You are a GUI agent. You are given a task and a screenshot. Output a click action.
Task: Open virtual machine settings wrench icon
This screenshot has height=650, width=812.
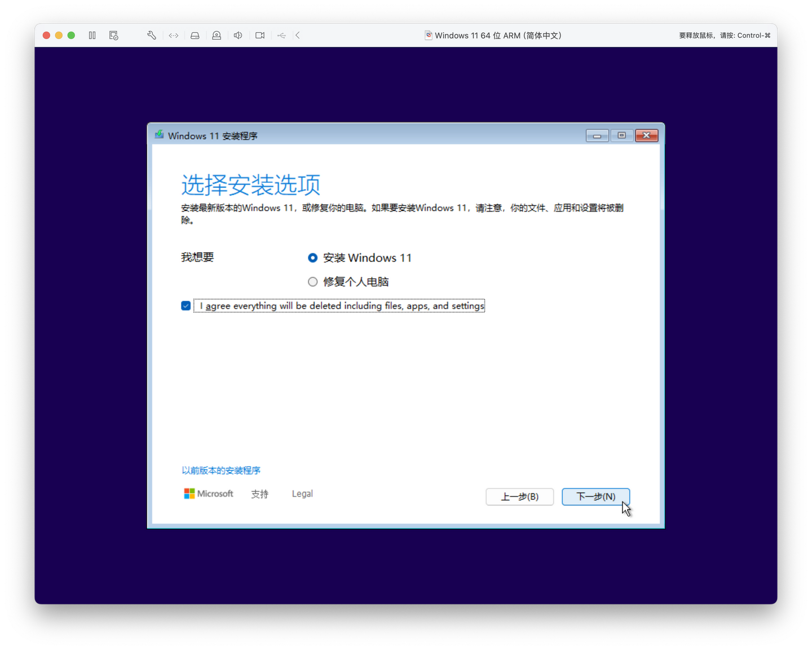[x=152, y=36]
